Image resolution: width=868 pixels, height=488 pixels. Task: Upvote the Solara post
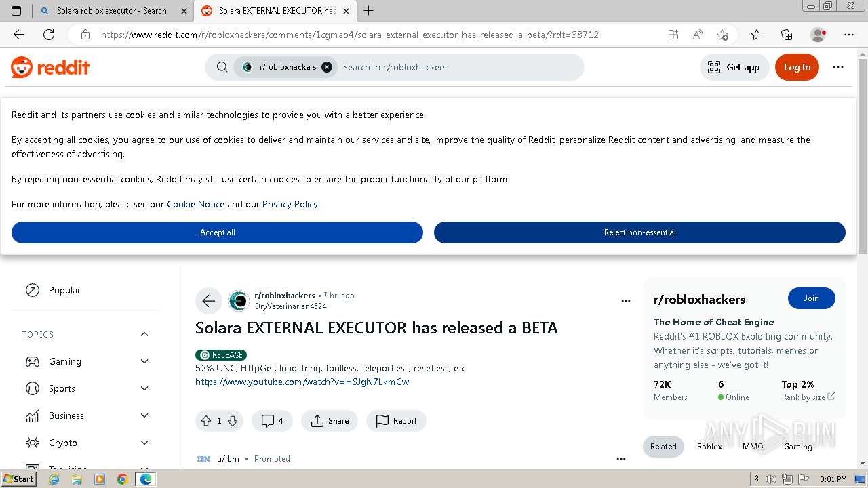tap(206, 421)
